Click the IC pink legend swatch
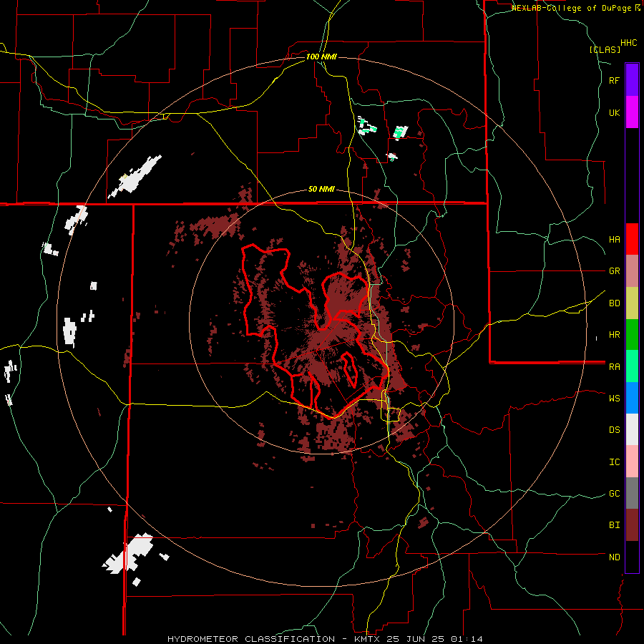Image resolution: width=644 pixels, height=644 pixels. point(632,462)
